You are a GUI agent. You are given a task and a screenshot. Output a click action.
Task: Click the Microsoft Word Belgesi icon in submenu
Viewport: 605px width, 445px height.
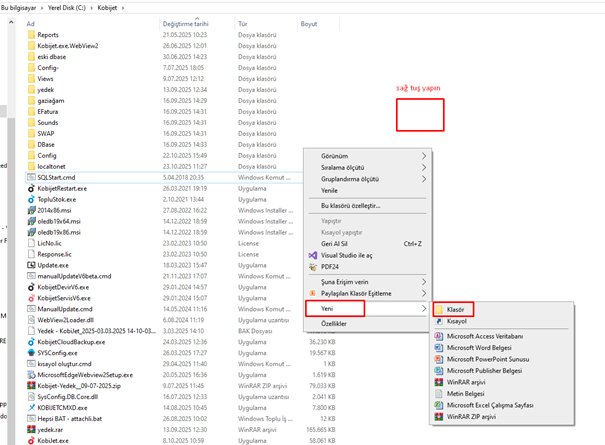coord(439,347)
